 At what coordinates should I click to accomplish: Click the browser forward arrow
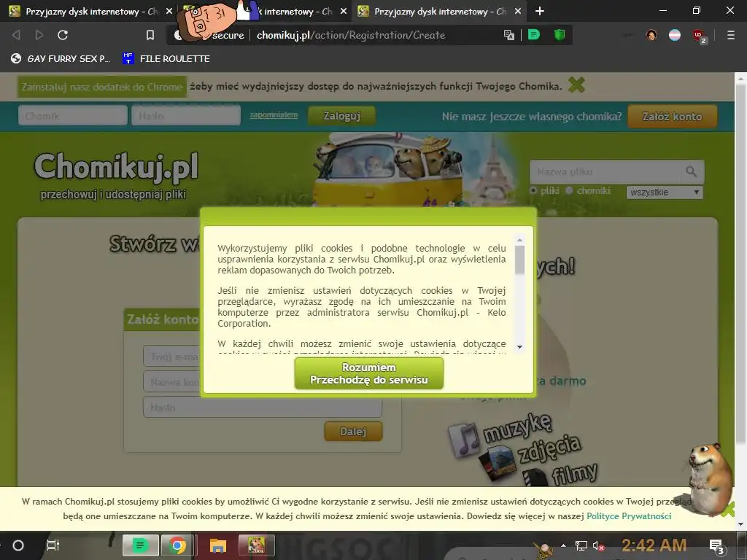point(39,35)
